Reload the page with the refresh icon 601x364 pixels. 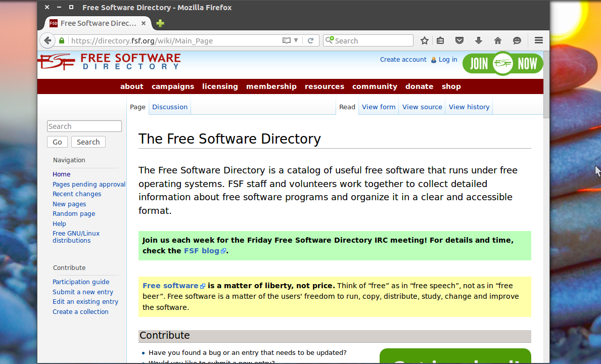[x=311, y=40]
